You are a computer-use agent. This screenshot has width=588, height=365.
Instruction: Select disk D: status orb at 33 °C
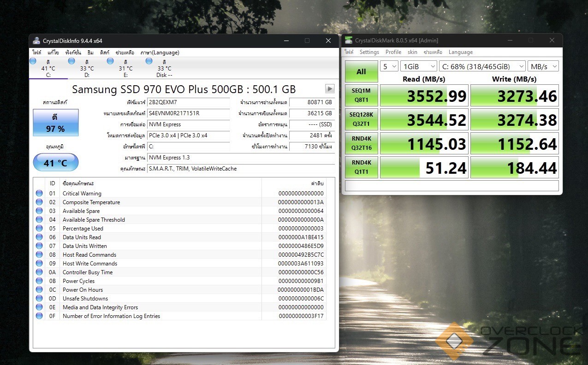71,61
